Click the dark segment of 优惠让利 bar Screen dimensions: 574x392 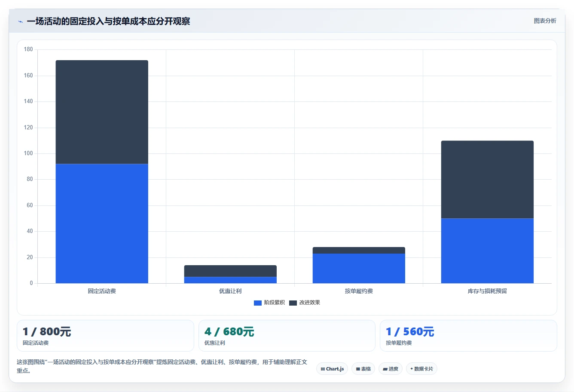[230, 271]
